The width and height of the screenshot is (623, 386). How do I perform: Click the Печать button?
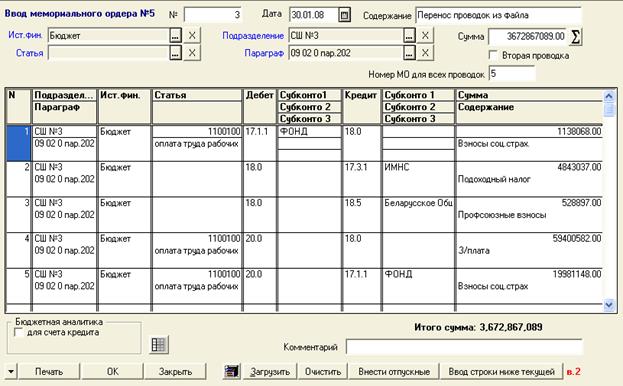[49, 372]
